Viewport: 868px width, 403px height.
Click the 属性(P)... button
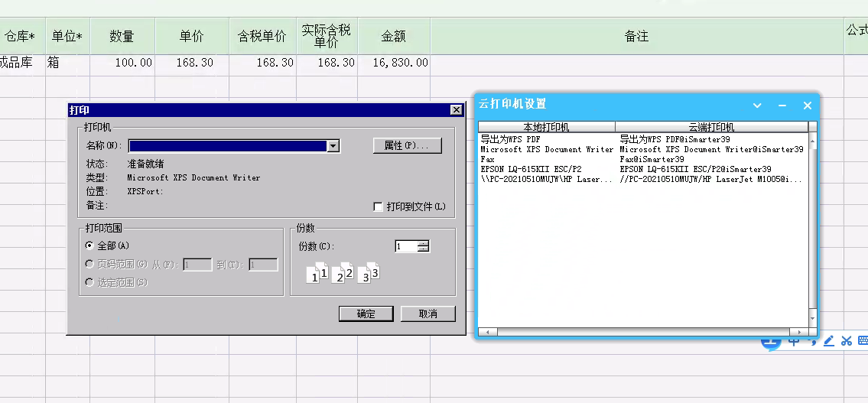(x=407, y=145)
